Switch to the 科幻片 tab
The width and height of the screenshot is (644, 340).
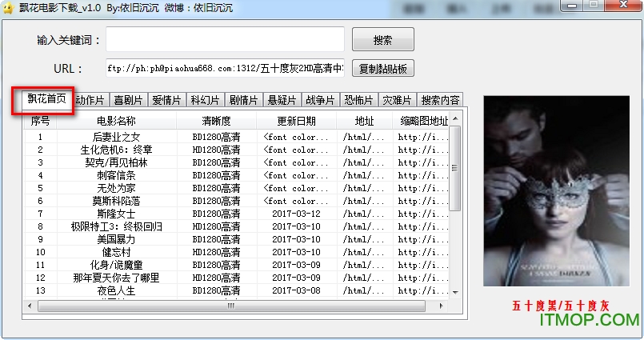(x=205, y=100)
